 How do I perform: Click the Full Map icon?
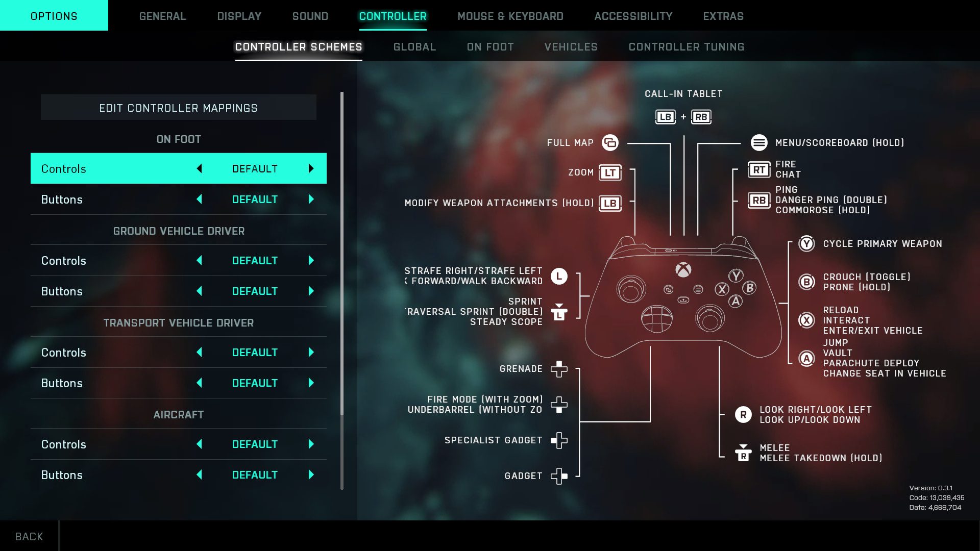coord(609,143)
